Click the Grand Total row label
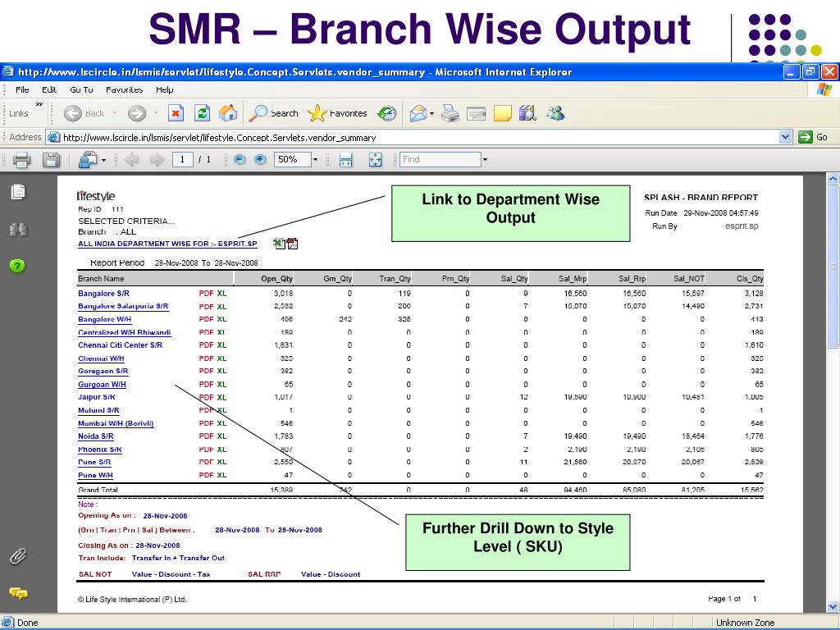840x630 pixels. pyautogui.click(x=98, y=490)
